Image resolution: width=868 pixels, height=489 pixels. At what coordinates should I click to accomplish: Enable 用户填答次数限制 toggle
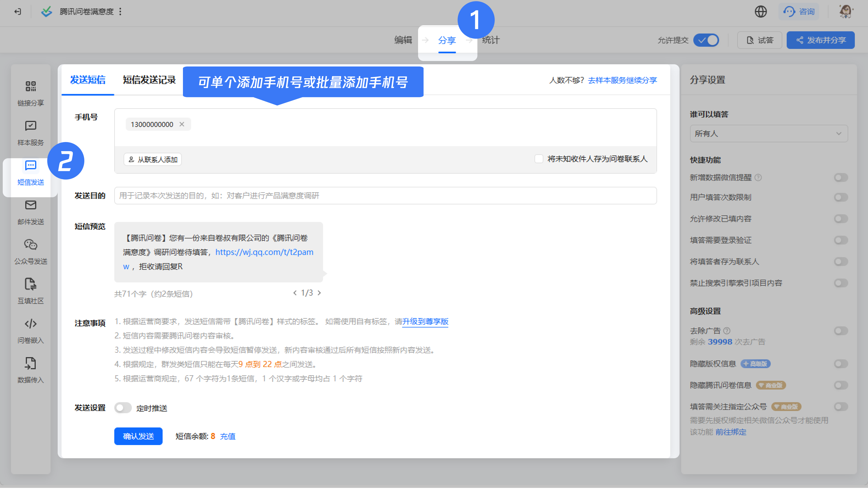(x=841, y=198)
